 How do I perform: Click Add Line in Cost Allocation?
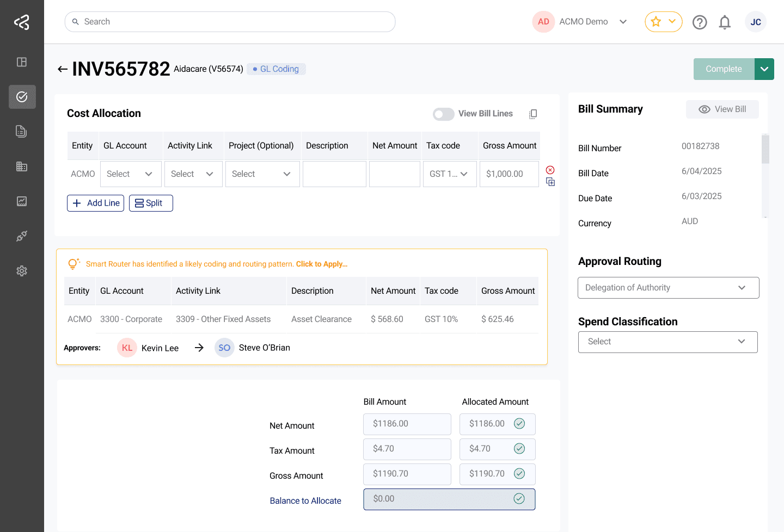click(95, 202)
